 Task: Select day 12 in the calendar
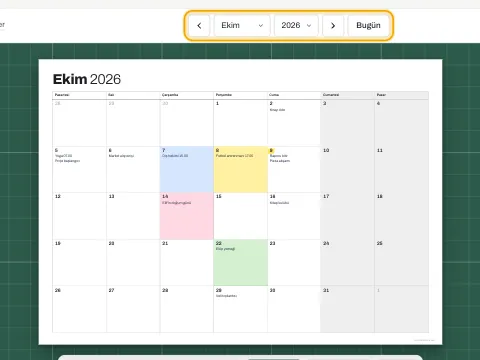(x=79, y=216)
